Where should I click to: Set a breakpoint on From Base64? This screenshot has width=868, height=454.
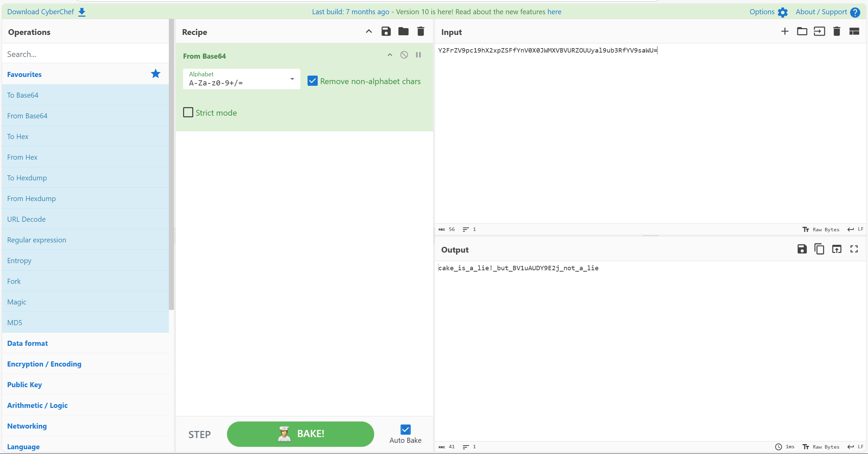418,55
